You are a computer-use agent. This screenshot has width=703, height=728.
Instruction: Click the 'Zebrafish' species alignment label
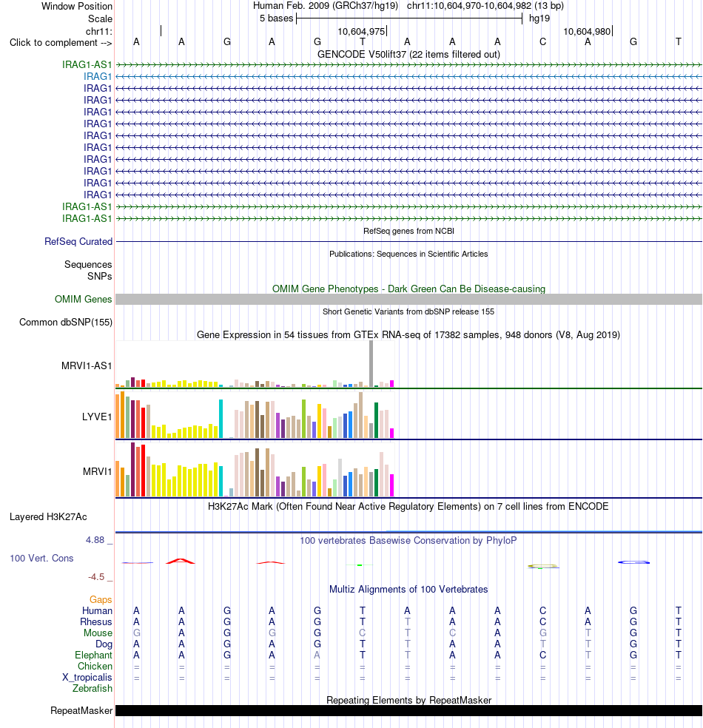(92, 689)
